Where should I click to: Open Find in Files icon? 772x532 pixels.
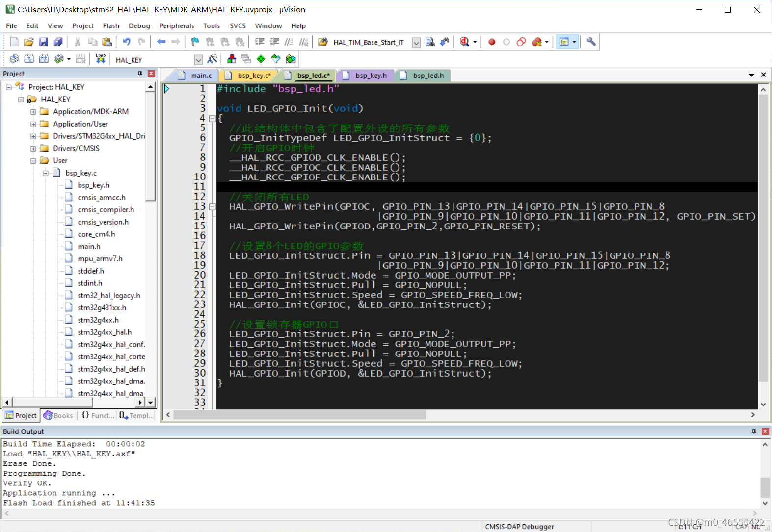point(323,42)
